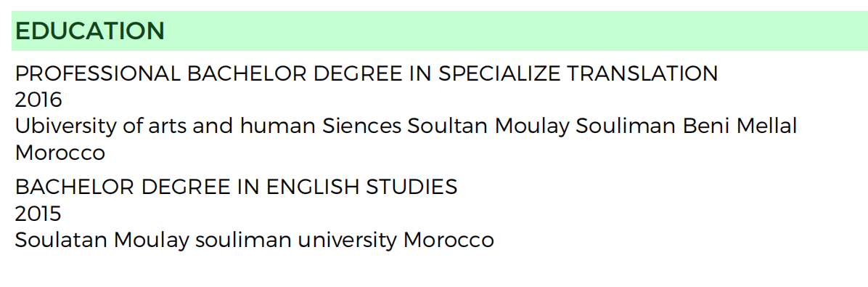This screenshot has height=287, width=868.
Task: Click the word Siences in the university line
Action: pos(361,126)
